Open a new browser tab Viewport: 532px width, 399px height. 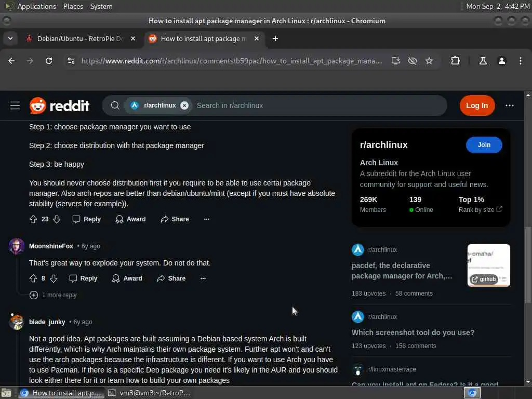coord(275,38)
